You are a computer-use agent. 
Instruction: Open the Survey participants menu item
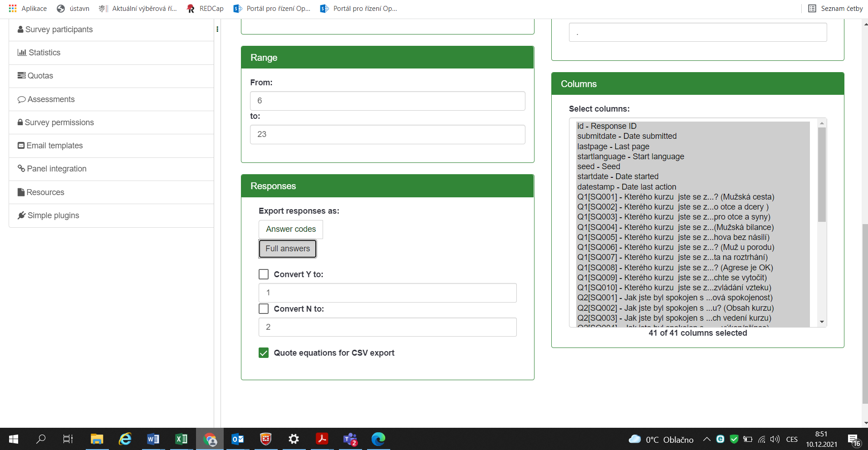pyautogui.click(x=59, y=29)
